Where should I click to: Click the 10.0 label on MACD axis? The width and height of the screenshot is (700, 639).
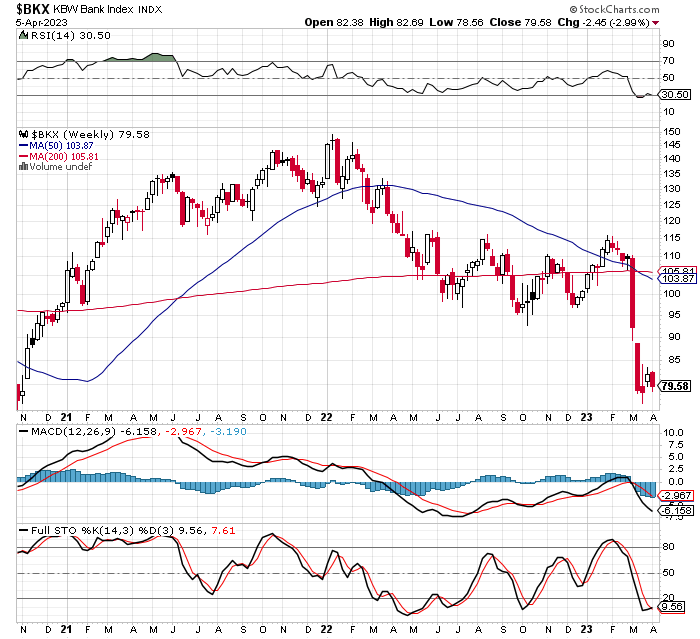[x=673, y=432]
